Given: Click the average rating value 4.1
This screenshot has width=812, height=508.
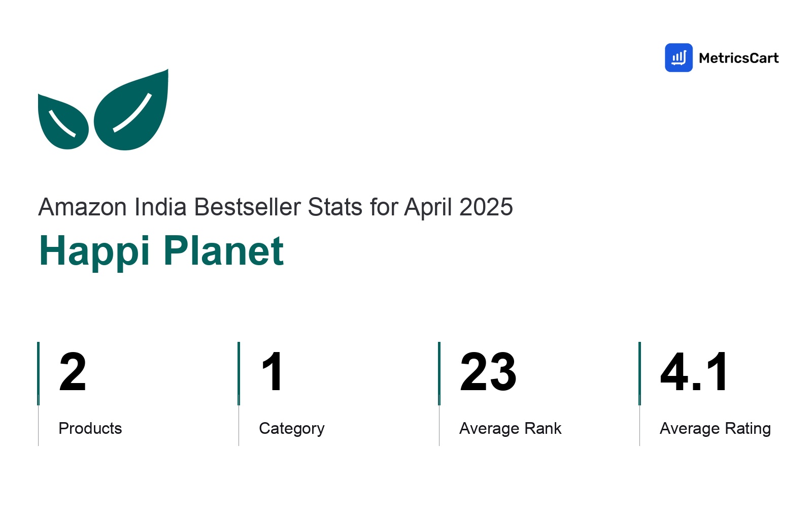Looking at the screenshot, I should tap(694, 372).
